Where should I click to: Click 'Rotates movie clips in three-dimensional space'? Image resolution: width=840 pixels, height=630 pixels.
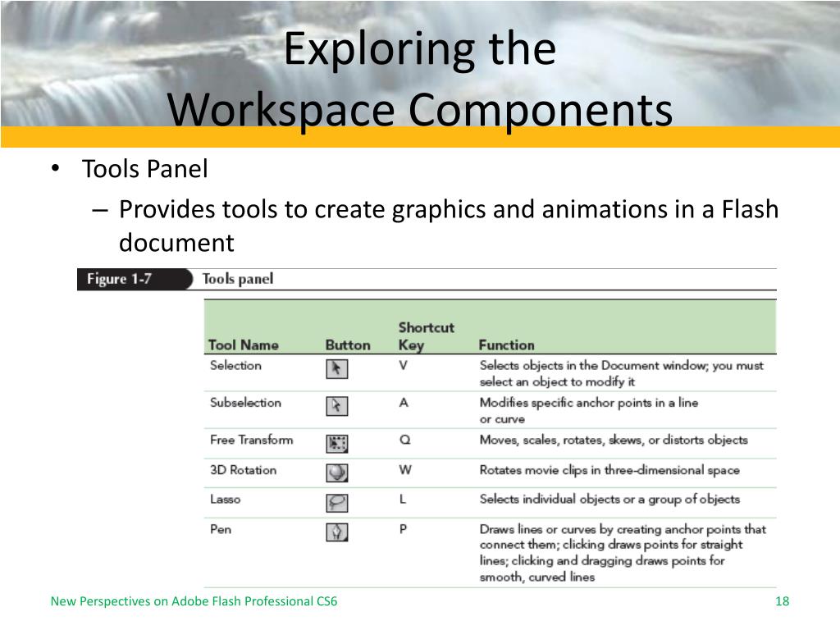(609, 470)
